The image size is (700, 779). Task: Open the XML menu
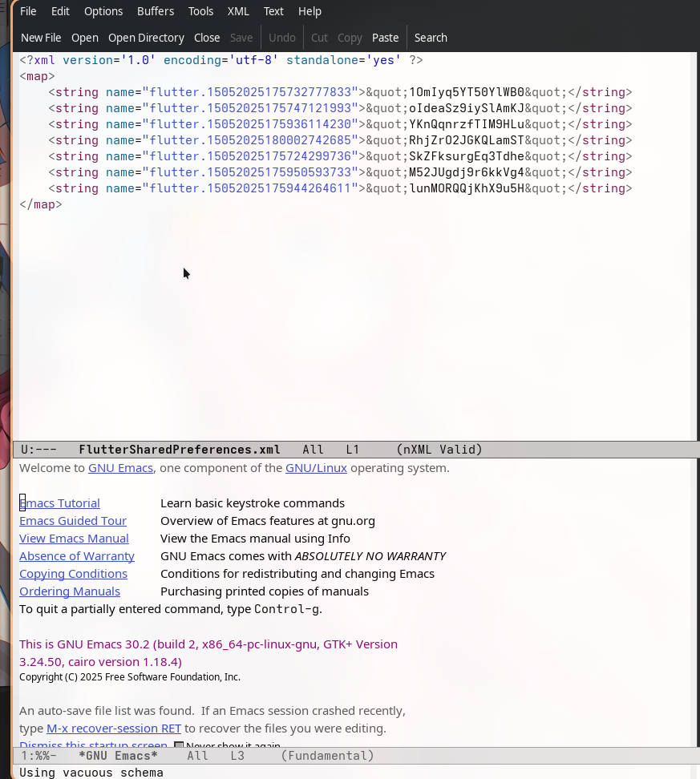tap(237, 11)
